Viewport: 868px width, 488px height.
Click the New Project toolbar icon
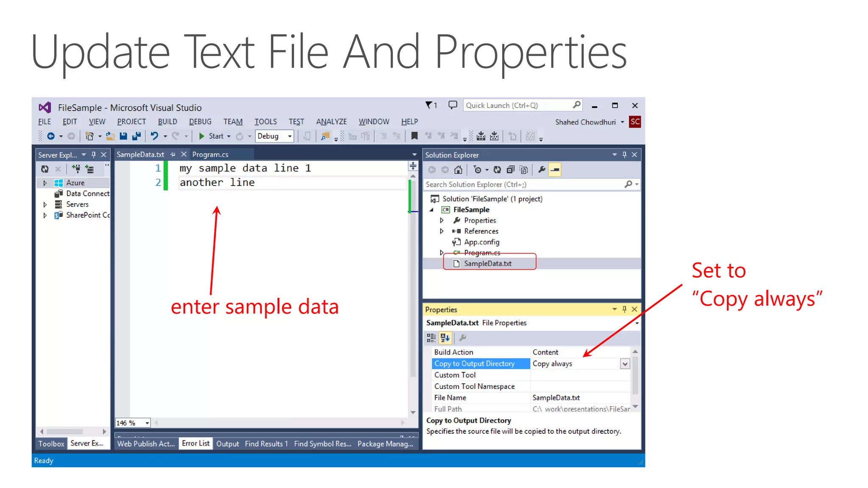[89, 136]
